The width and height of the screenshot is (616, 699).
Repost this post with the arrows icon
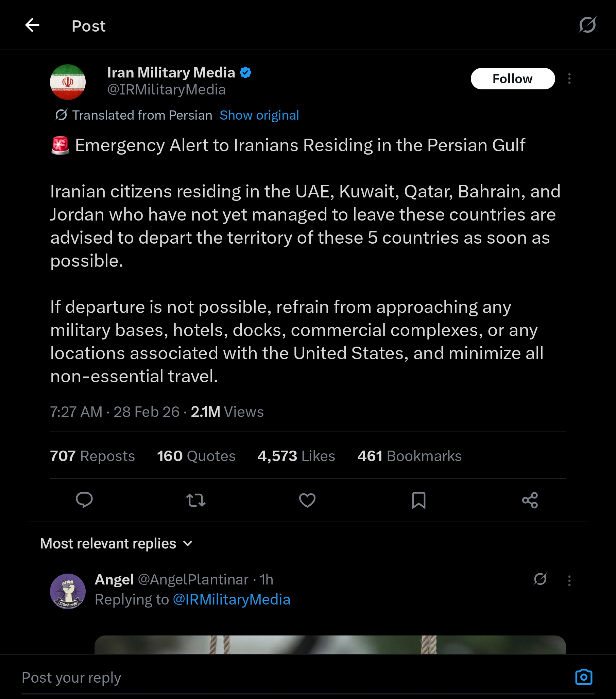click(x=195, y=500)
